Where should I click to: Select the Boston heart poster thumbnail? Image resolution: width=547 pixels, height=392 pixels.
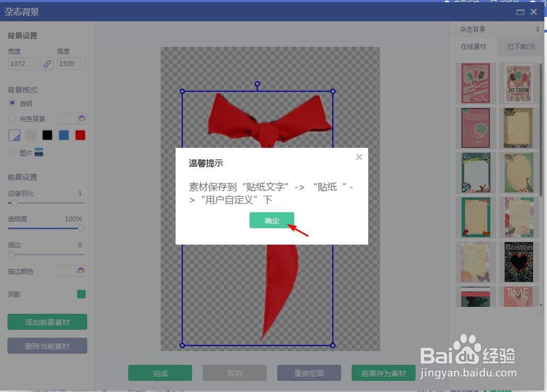[519, 262]
